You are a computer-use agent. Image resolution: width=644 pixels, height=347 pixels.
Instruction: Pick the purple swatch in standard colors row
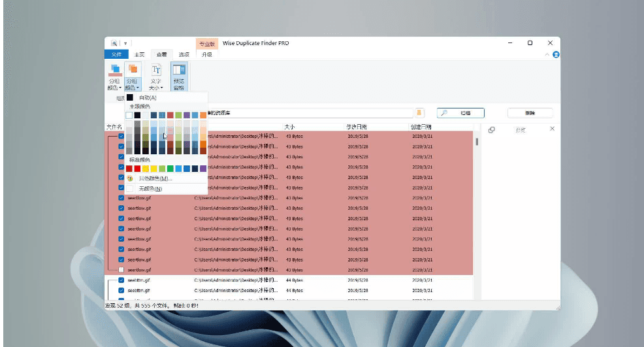coord(203,169)
